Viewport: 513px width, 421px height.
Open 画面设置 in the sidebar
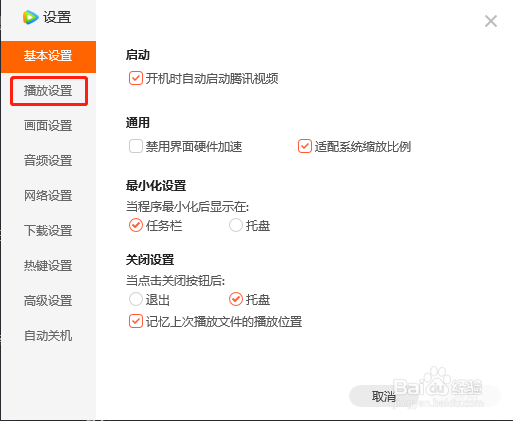pos(48,126)
